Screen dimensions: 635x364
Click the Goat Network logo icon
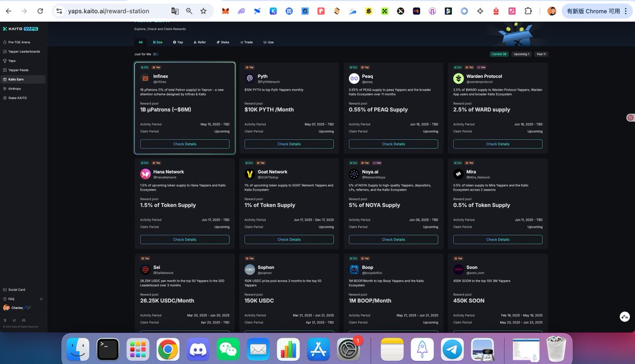coord(250,174)
